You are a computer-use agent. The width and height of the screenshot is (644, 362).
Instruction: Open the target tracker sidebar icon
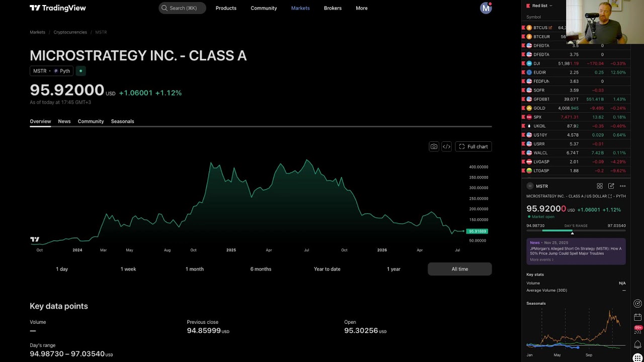click(x=637, y=303)
